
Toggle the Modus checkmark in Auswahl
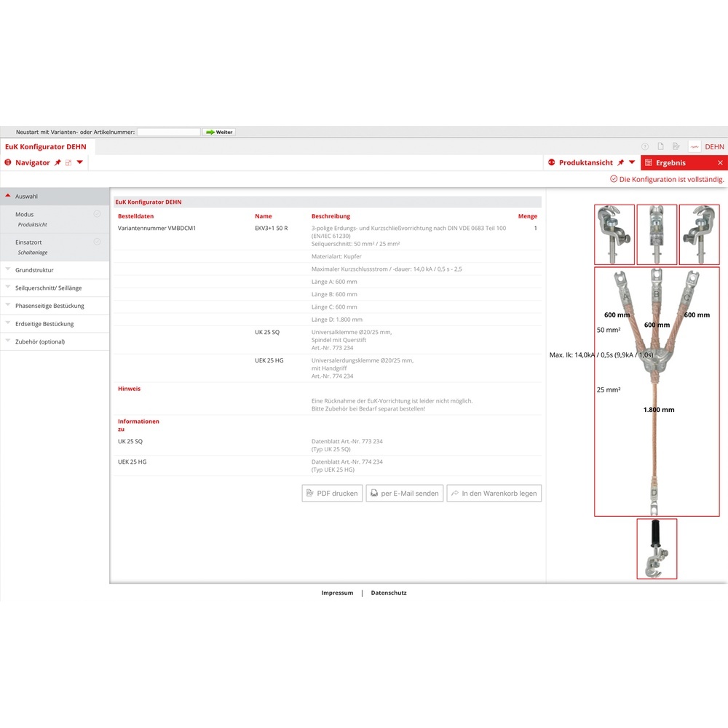[x=97, y=214]
